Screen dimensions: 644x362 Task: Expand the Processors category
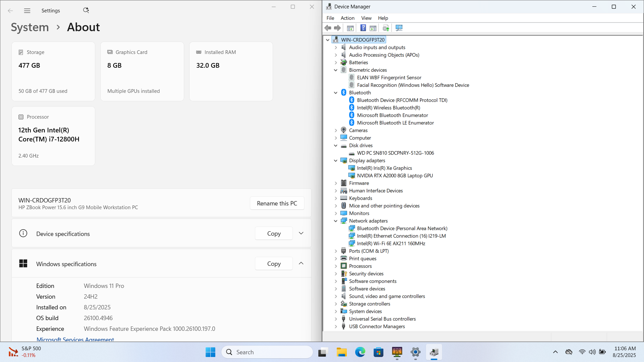(336, 266)
